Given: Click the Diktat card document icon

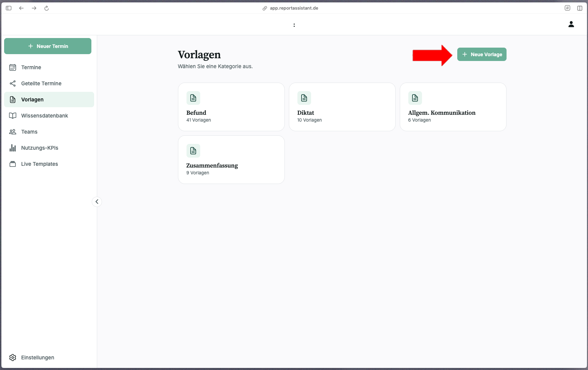Looking at the screenshot, I should tap(304, 98).
